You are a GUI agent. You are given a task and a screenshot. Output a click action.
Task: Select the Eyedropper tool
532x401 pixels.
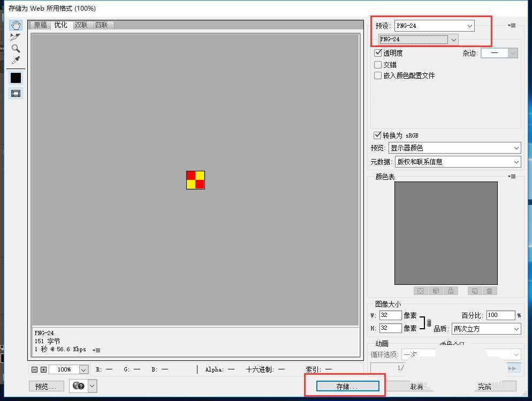[16, 60]
